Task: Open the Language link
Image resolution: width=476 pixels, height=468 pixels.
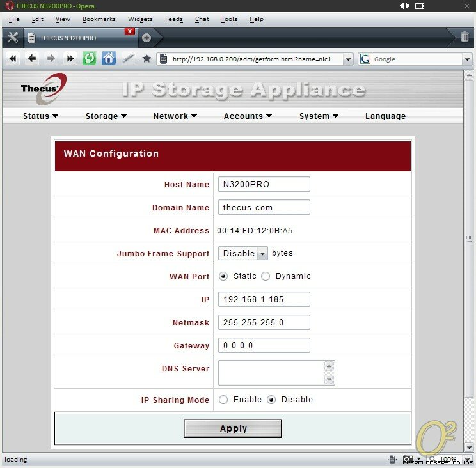Action: 386,116
